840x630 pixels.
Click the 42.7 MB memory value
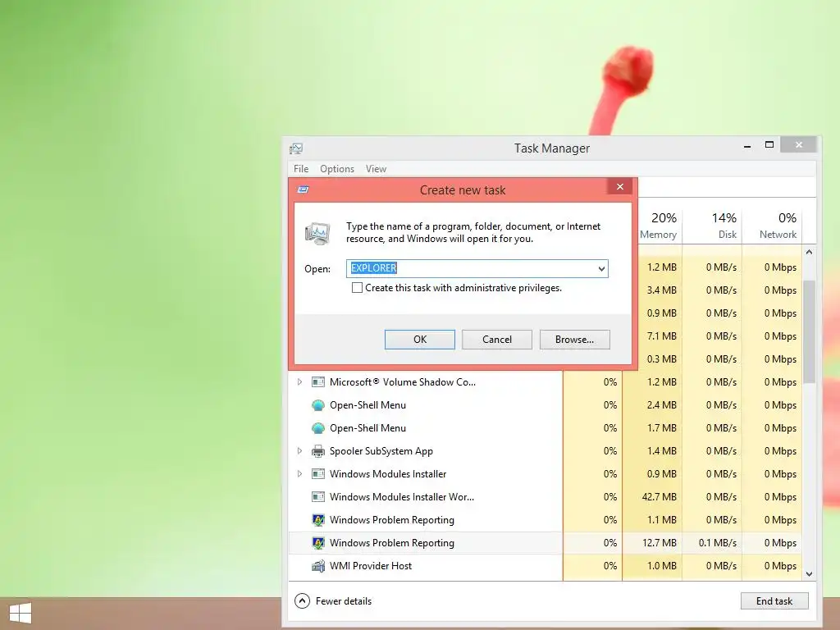[659, 497]
